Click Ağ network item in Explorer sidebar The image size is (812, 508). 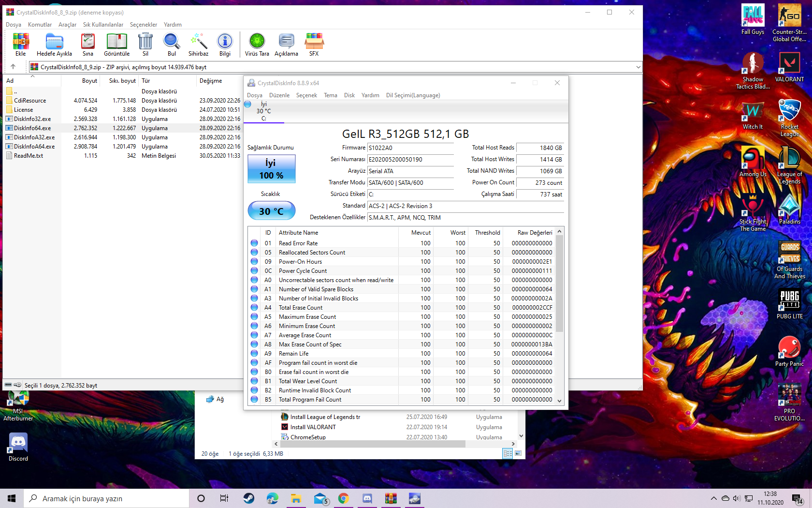216,399
